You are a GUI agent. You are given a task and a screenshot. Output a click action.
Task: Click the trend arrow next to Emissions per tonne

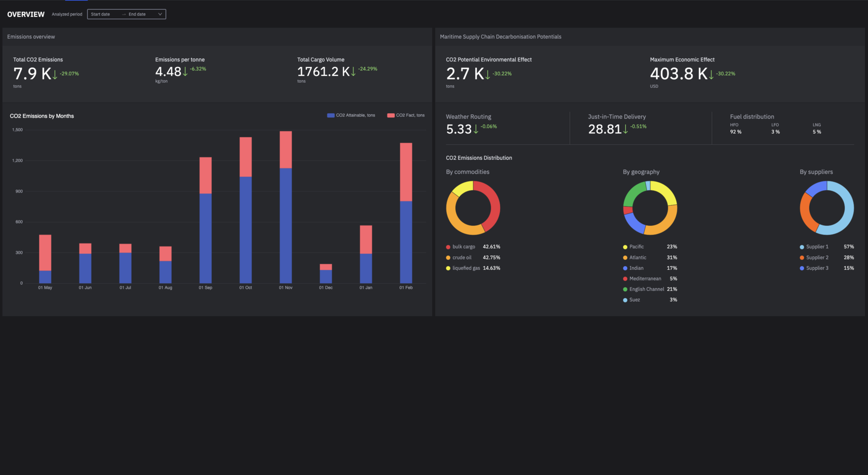[x=184, y=71]
